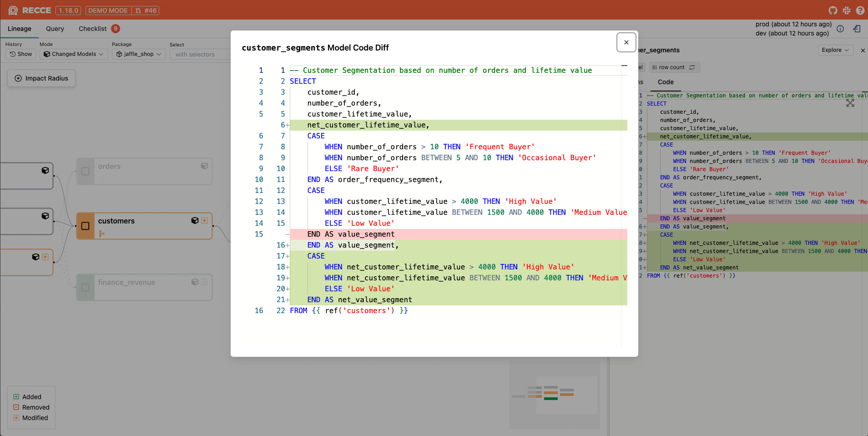Viewport: 868px width, 436px height.
Task: Check the customers node checkbox
Action: [x=85, y=226]
